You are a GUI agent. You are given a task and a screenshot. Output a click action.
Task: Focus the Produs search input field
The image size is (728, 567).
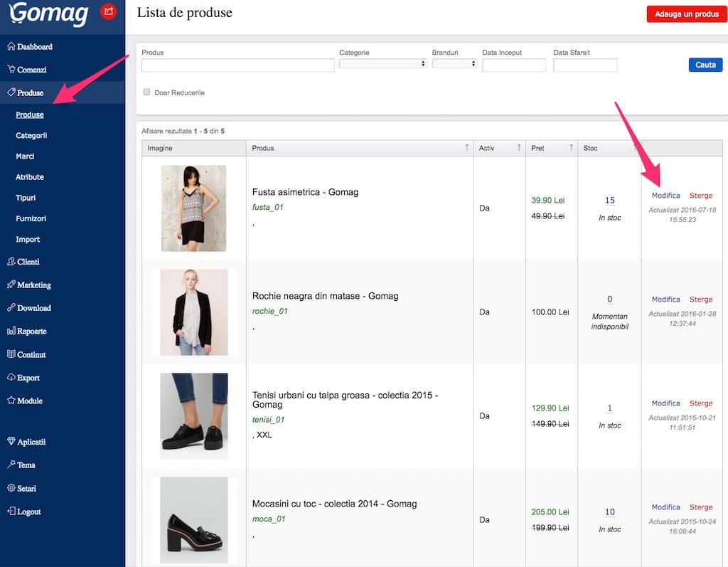(x=237, y=65)
